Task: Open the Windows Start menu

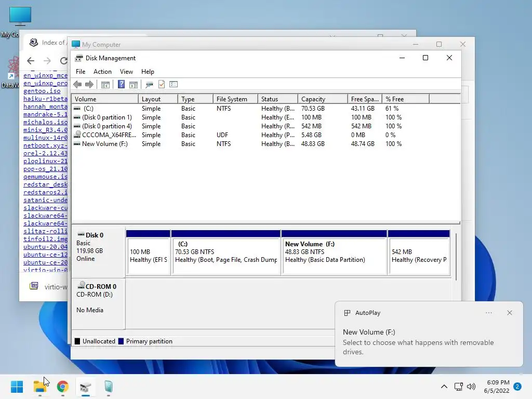Action: [17, 387]
